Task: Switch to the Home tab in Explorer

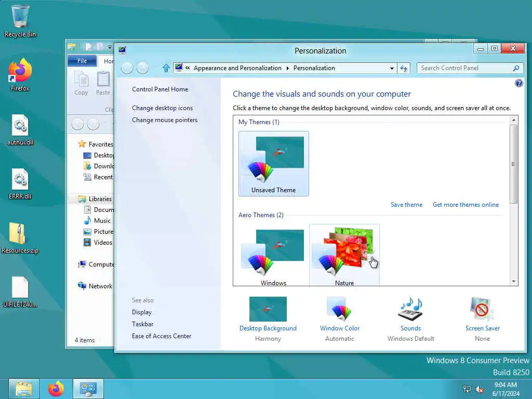Action: [x=107, y=61]
